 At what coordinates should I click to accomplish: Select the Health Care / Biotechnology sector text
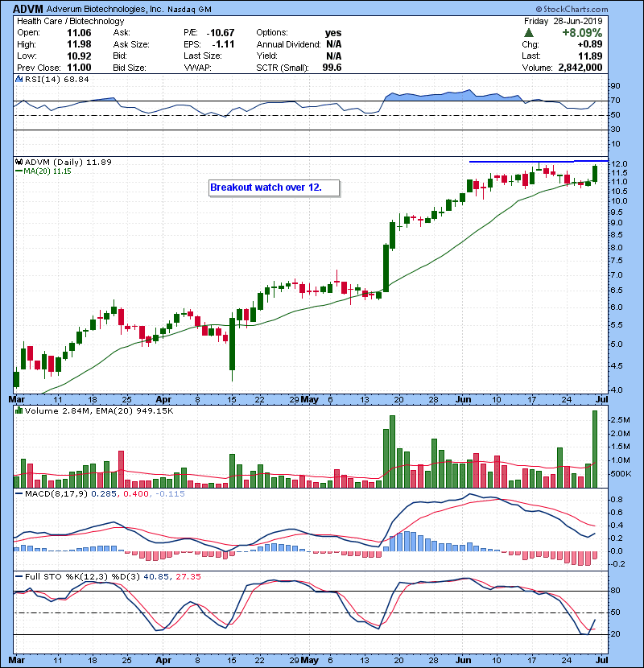[x=70, y=21]
